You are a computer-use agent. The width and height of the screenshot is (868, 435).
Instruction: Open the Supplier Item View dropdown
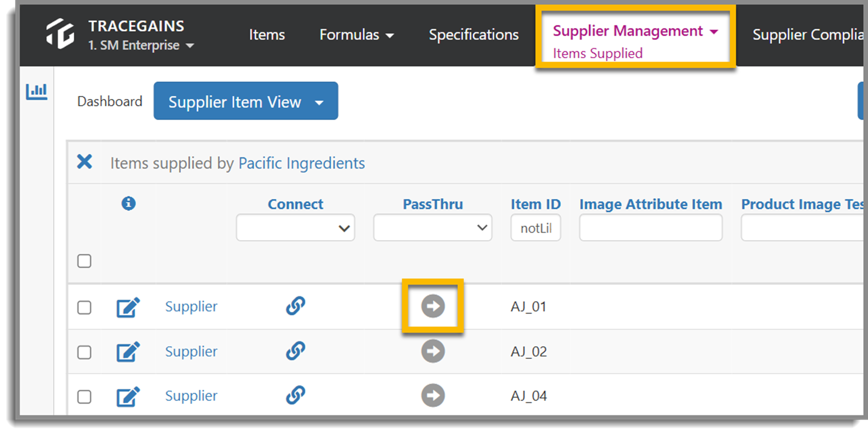click(246, 101)
